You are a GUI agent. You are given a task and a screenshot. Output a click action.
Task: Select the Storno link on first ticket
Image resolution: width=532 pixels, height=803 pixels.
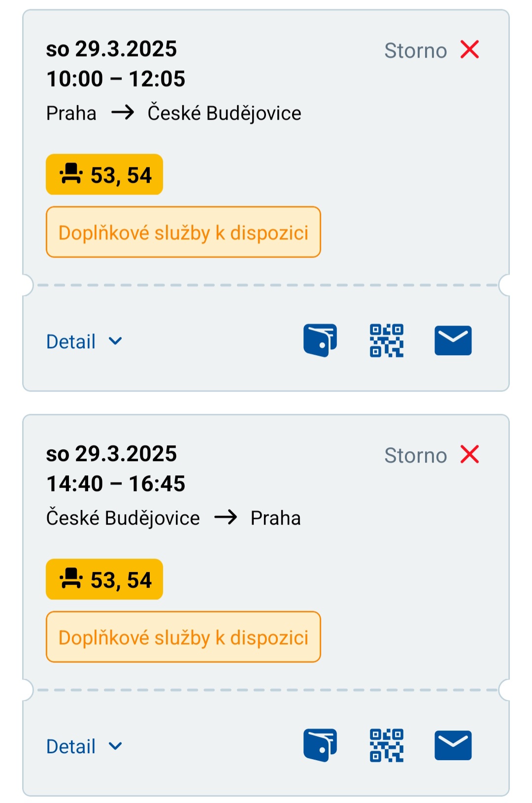tap(415, 50)
